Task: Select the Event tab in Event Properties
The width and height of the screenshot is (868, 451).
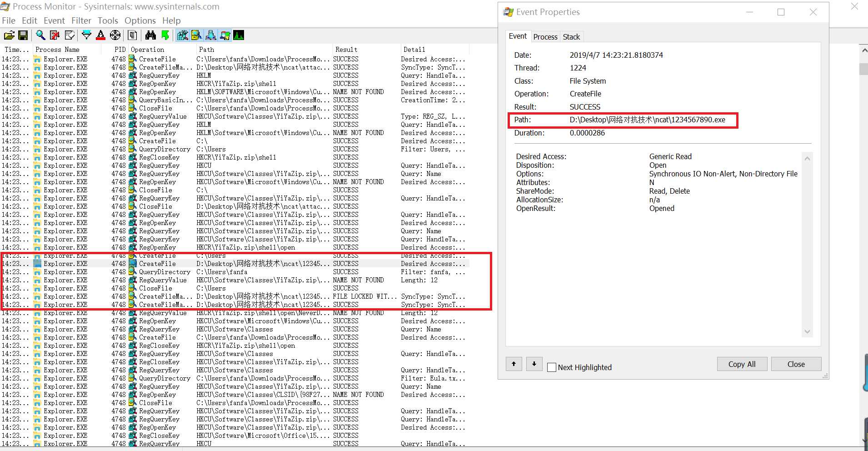Action: coord(518,36)
